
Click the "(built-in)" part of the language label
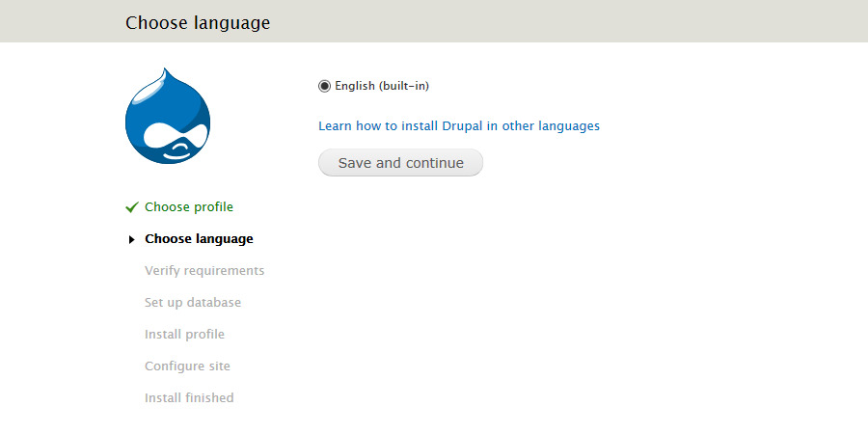[404, 86]
